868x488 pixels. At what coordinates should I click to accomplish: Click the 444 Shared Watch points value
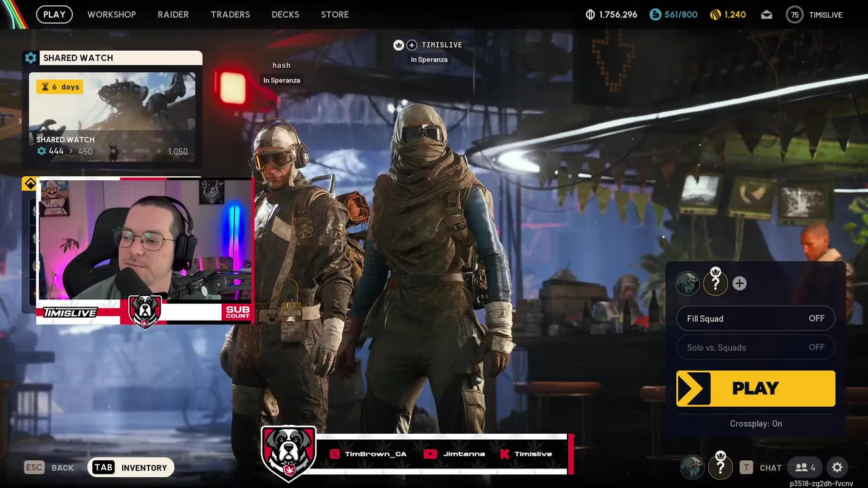[x=56, y=151]
